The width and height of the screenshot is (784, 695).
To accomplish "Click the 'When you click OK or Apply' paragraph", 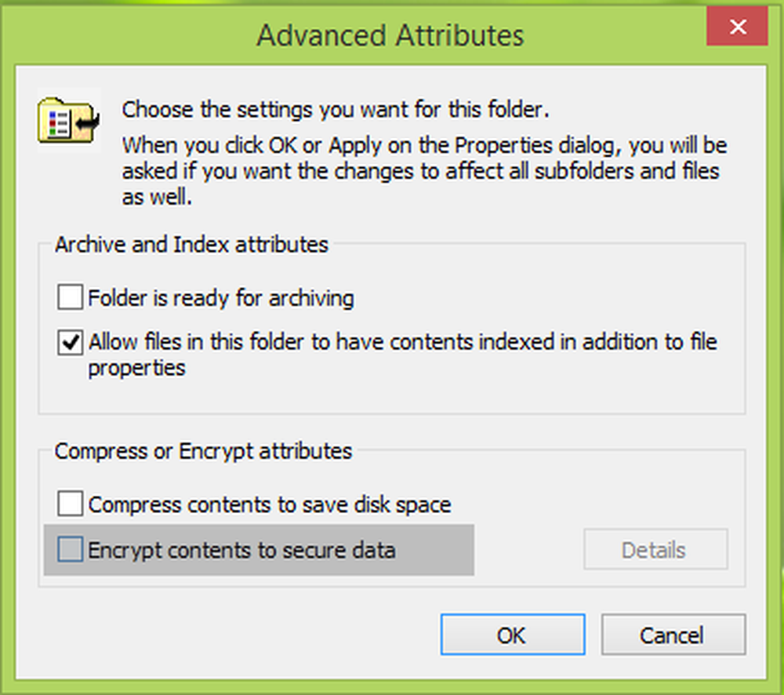I will click(x=424, y=146).
